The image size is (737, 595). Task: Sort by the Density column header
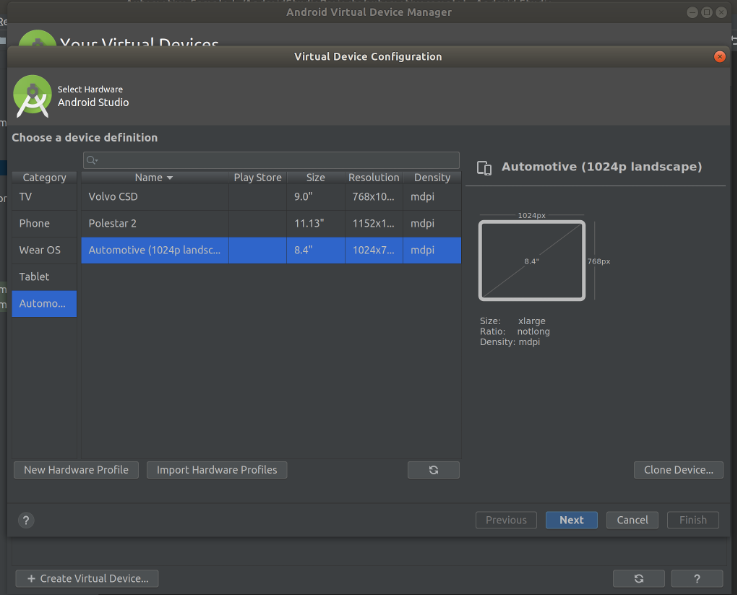point(432,178)
